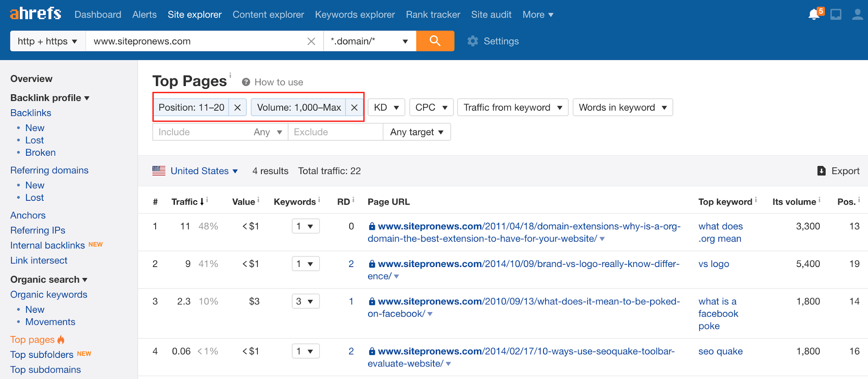Click the lock icon on poked-on-facebook URL
The height and width of the screenshot is (379, 868).
(x=372, y=301)
